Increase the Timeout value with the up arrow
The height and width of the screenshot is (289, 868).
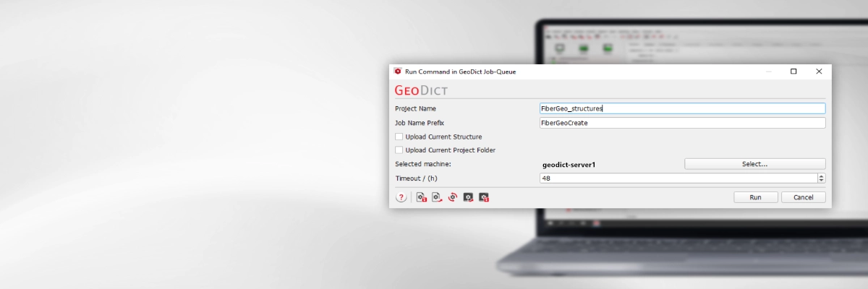[821, 176]
